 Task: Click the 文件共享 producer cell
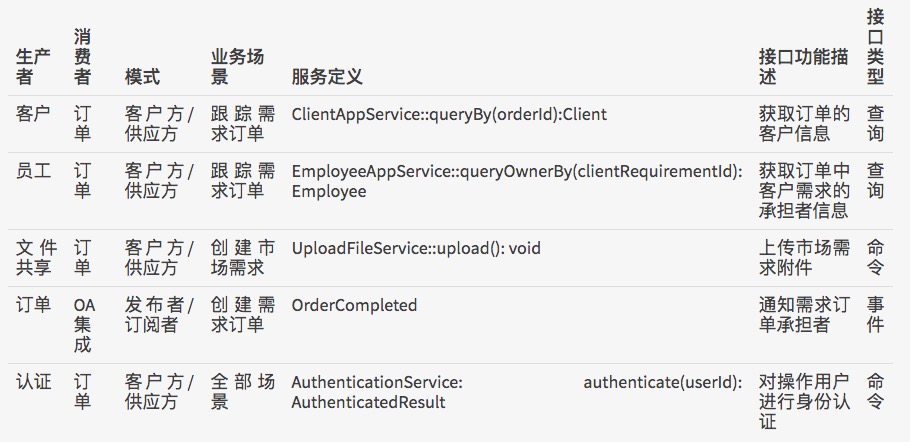pyautogui.click(x=37, y=257)
